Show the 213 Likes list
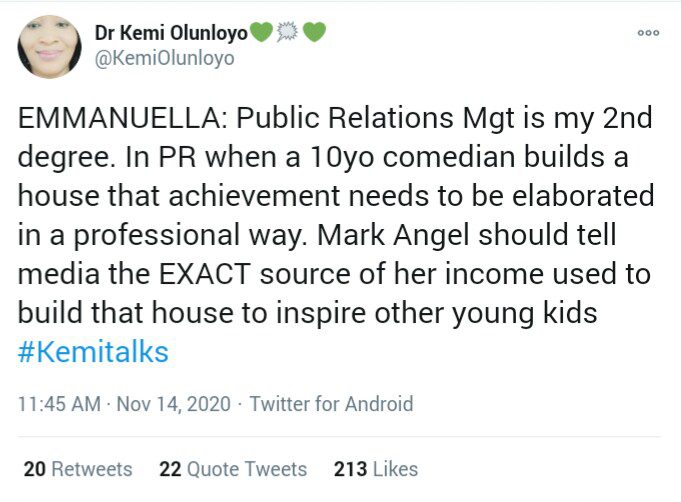Viewport: 681px width, 502px height. click(x=375, y=468)
